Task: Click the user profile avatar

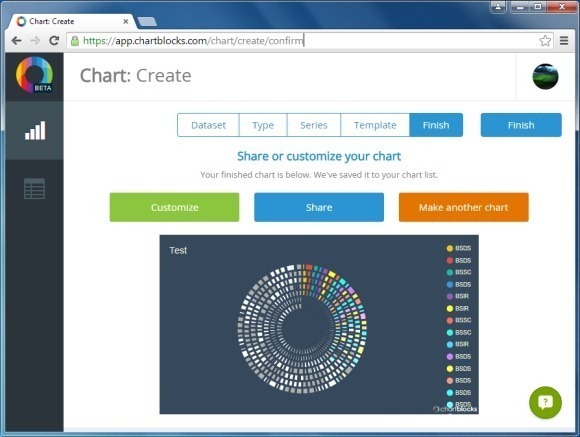Action: 545,77
